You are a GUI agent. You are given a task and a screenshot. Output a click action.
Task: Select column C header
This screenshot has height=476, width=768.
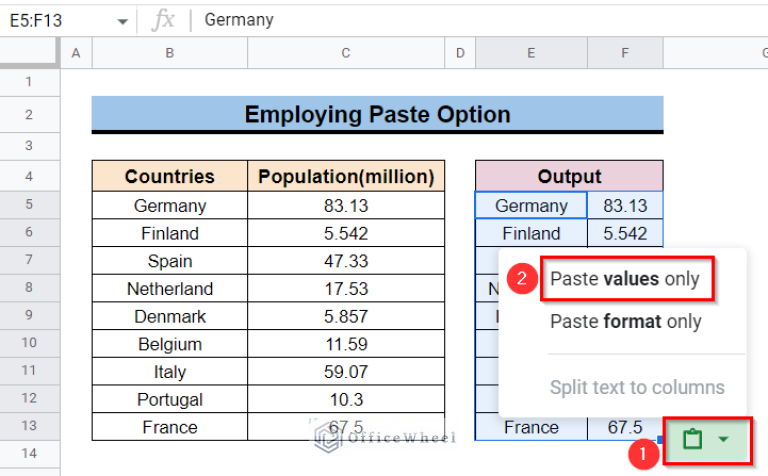tap(345, 53)
